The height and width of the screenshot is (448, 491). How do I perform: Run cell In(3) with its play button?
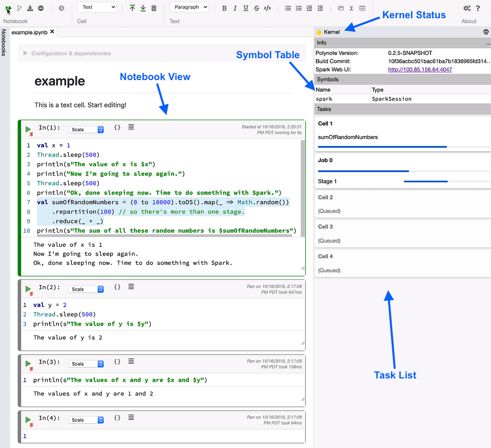[28, 363]
